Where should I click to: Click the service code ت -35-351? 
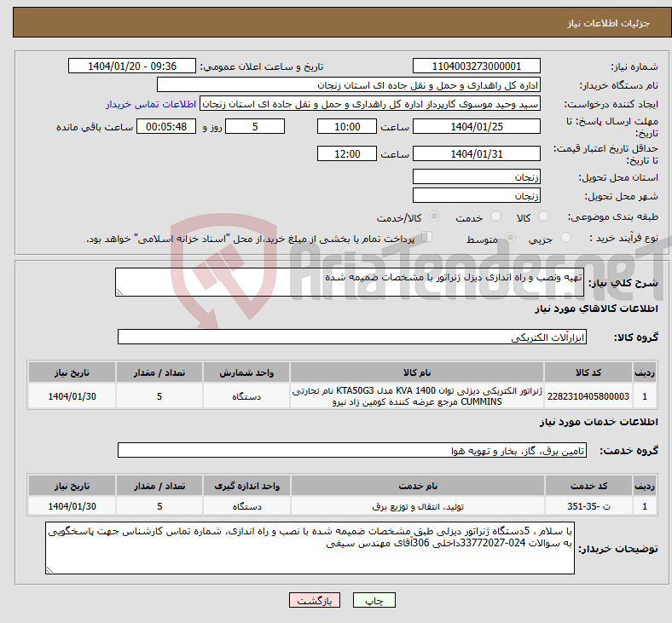589,506
